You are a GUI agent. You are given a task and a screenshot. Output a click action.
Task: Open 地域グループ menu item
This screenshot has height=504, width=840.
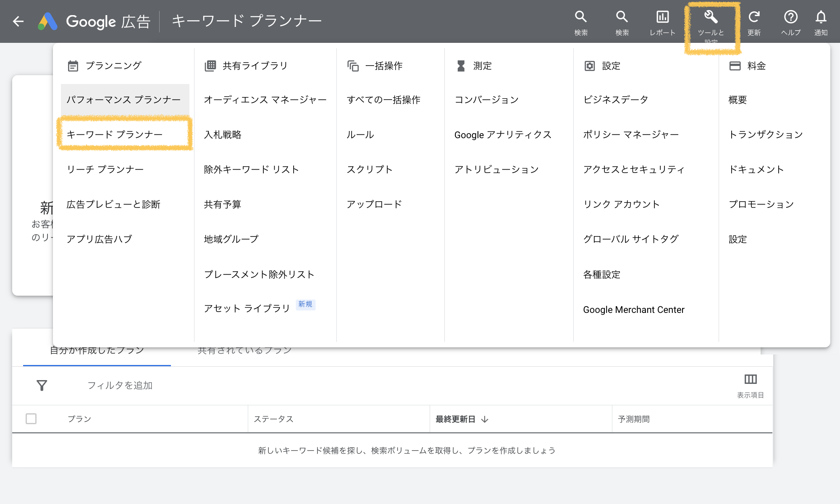(231, 239)
